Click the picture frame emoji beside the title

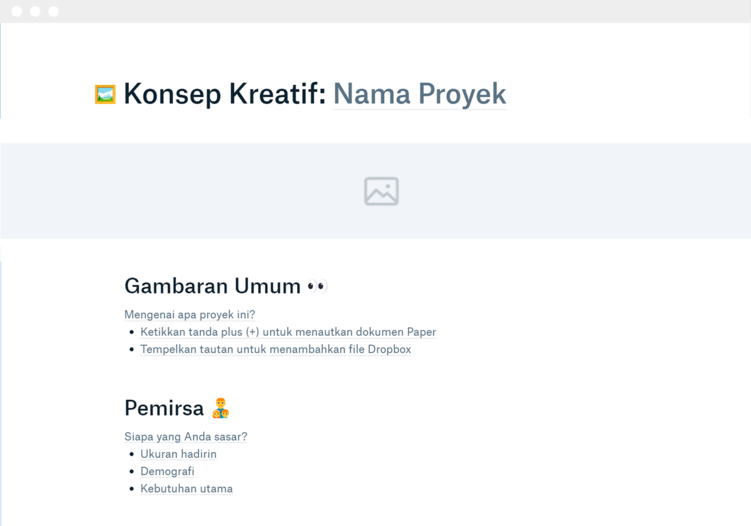[x=105, y=95]
